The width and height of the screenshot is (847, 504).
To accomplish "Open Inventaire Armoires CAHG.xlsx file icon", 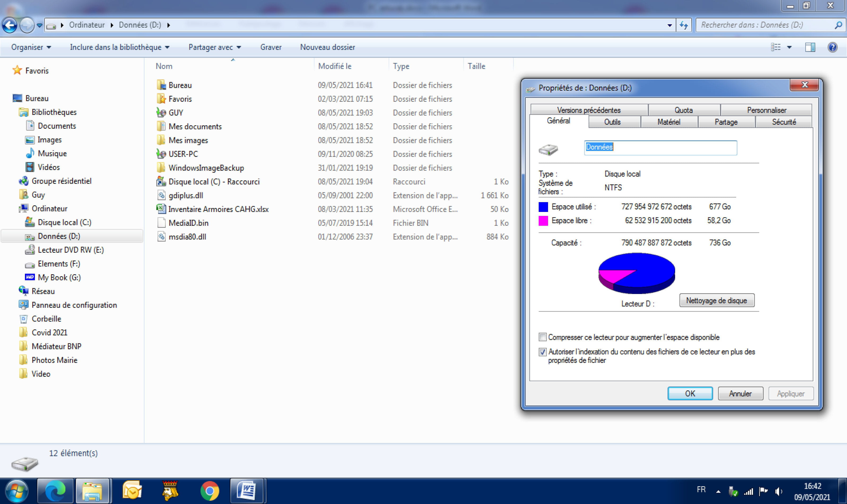I will click(161, 209).
